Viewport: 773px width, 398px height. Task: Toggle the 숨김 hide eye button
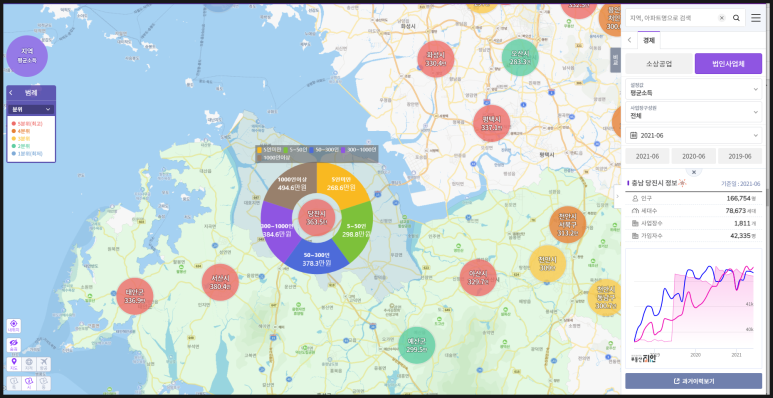14,345
